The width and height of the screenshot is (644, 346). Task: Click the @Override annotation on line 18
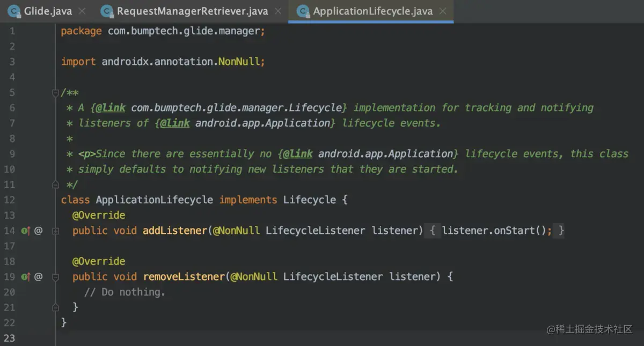point(99,261)
